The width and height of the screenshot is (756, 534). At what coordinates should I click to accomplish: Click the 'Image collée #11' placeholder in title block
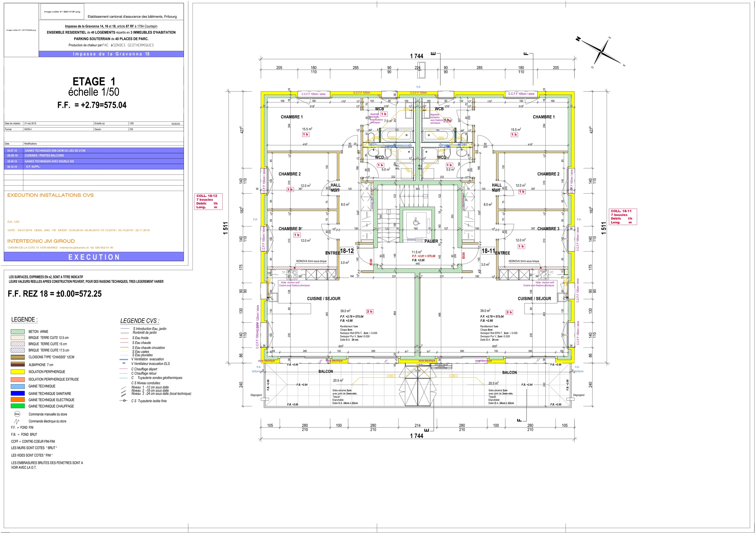21,30
